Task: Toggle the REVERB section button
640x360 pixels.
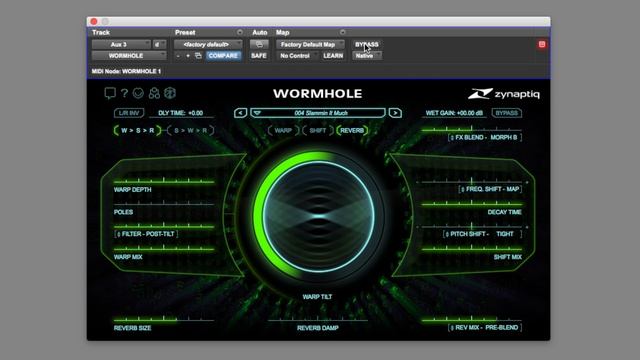Action: tap(352, 130)
